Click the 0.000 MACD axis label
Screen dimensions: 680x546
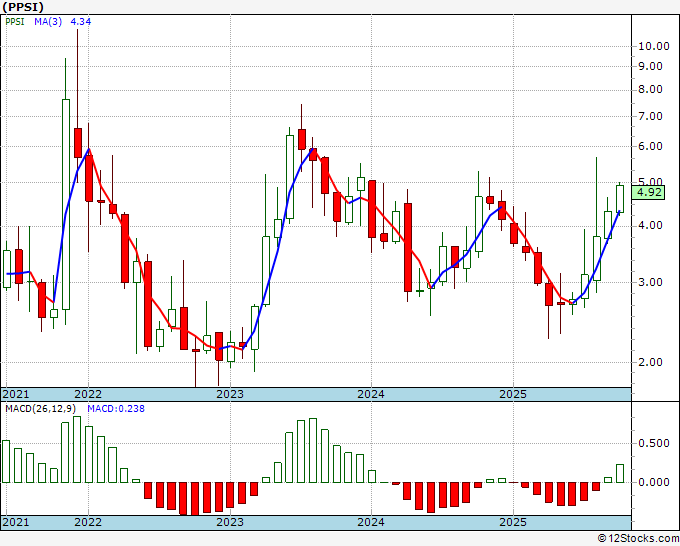click(654, 482)
